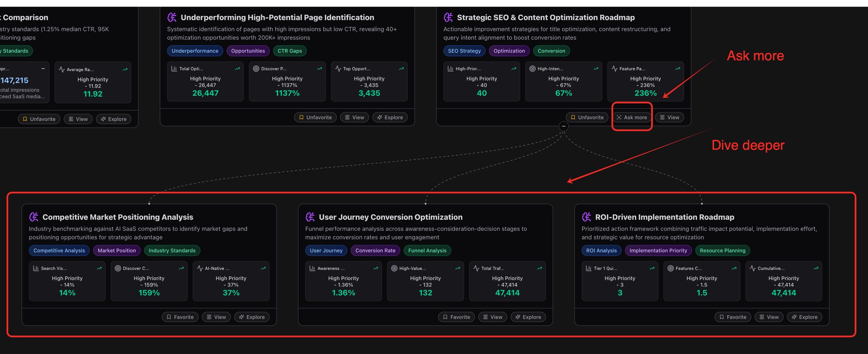The height and width of the screenshot is (354, 868).
Task: Click minus icon on the 147,215 impressions metric
Action: [43, 69]
